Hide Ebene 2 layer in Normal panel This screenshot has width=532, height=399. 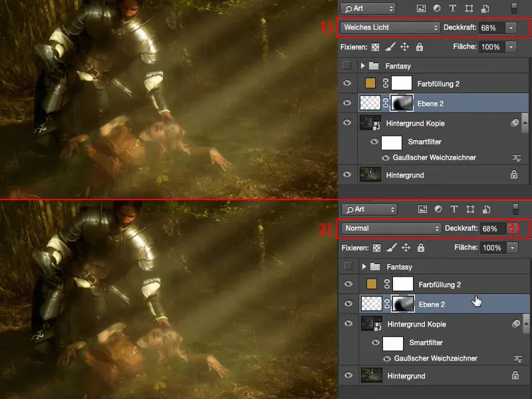point(348,303)
